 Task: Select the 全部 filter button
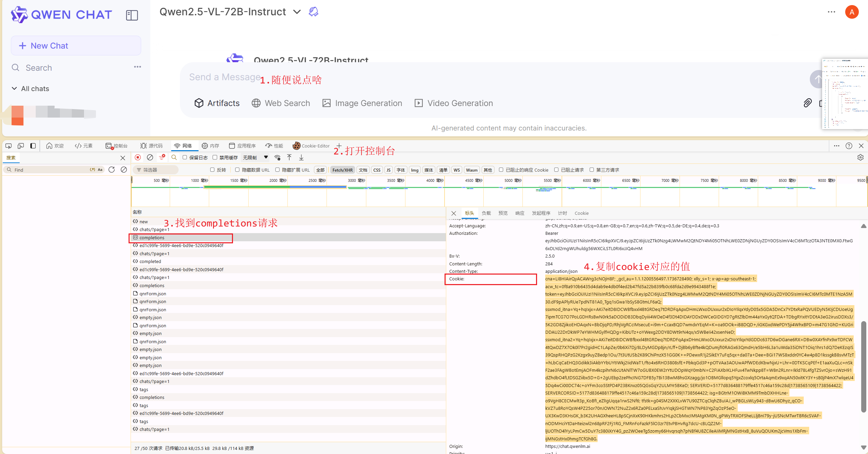(320, 170)
